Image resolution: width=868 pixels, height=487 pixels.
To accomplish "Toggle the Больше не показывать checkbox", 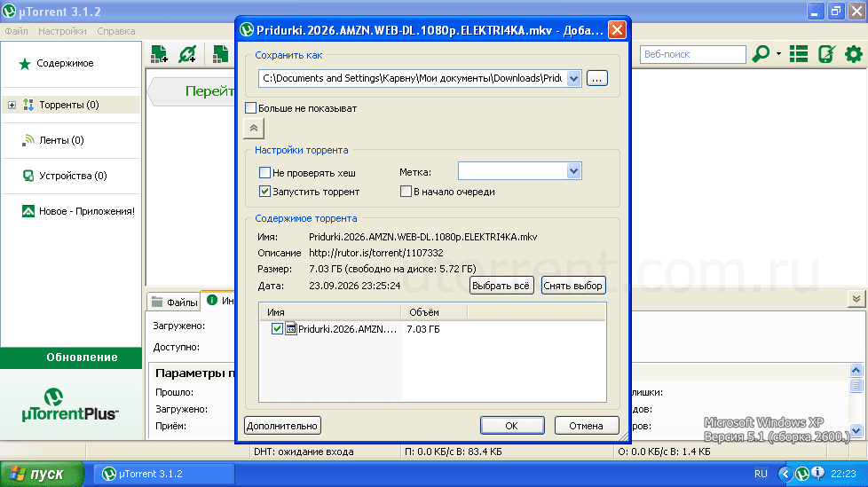I will (251, 108).
